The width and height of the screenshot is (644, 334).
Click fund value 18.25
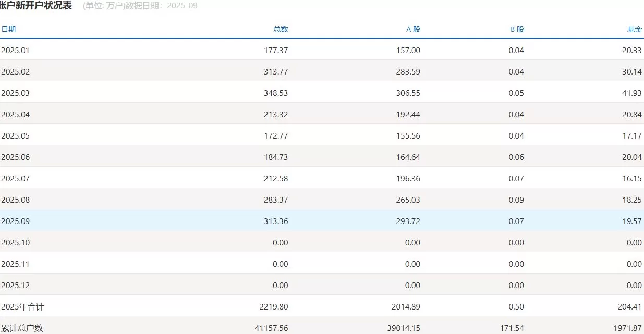click(632, 200)
